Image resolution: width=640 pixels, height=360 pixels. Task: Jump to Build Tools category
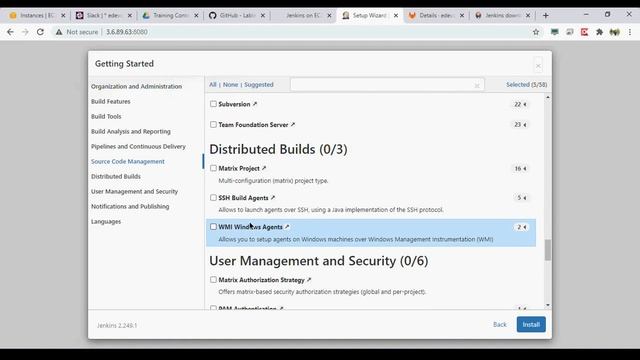click(x=106, y=116)
